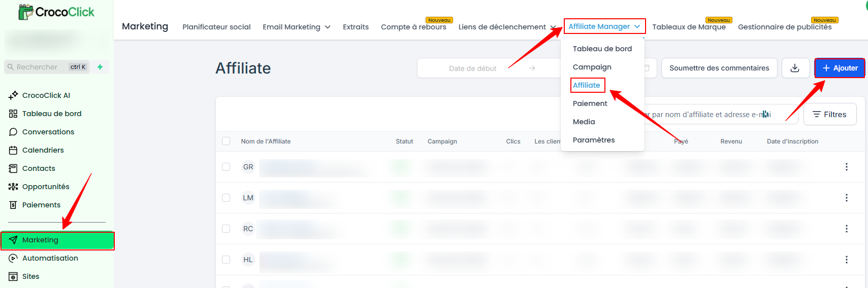Click the Revenu column header
The width and height of the screenshot is (868, 288).
click(731, 141)
